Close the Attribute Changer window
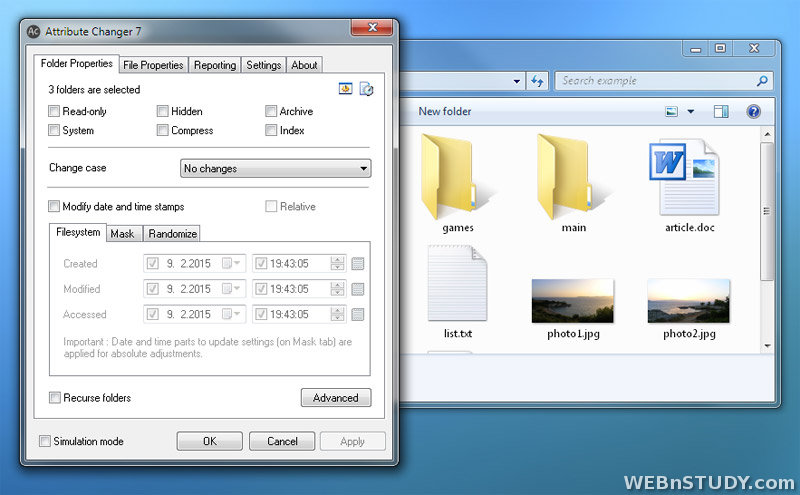The width and height of the screenshot is (800, 495). (372, 28)
